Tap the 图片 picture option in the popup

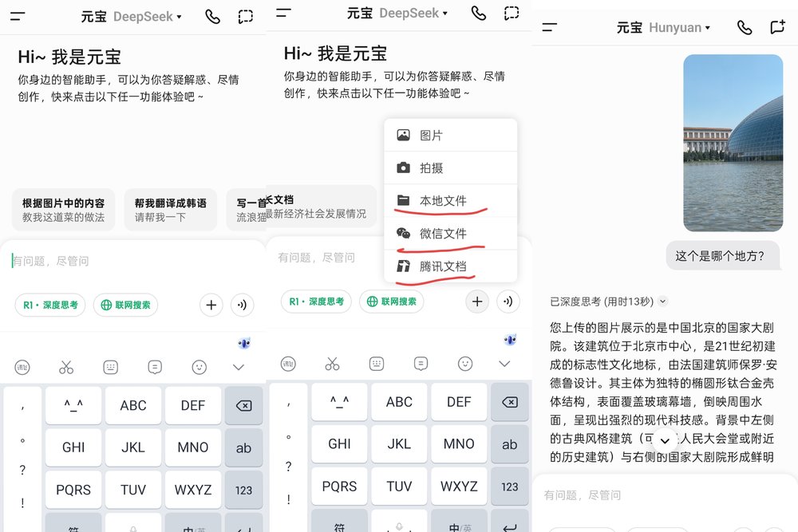pyautogui.click(x=450, y=136)
